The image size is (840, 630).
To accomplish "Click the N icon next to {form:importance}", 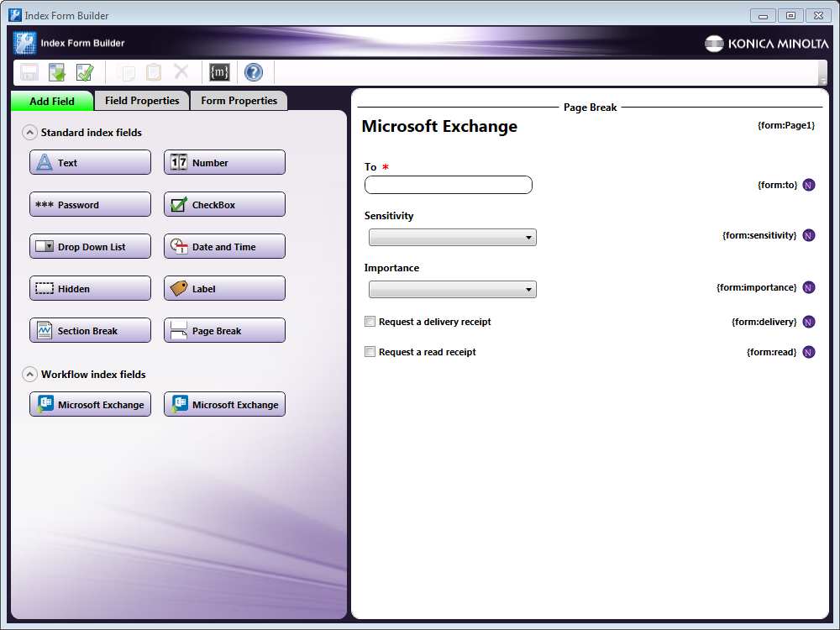I will 809,287.
